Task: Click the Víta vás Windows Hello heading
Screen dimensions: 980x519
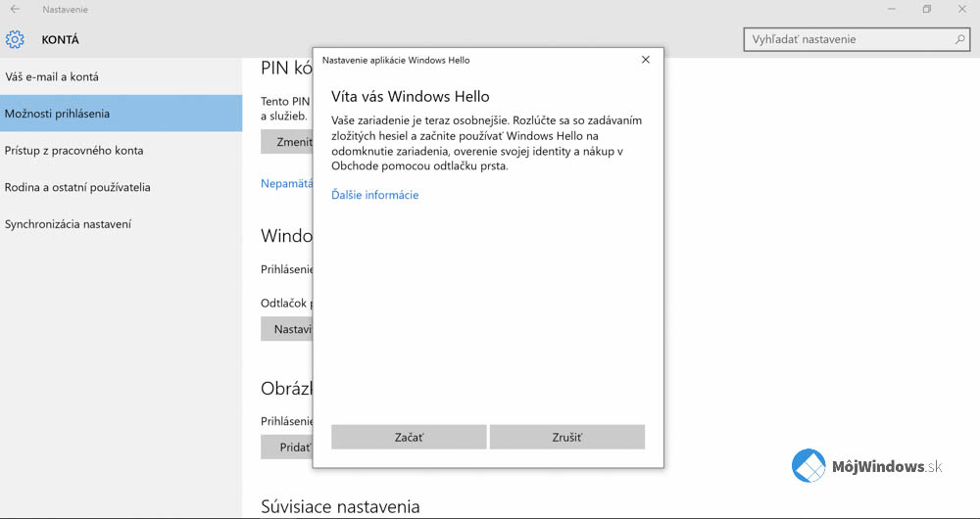Action: click(410, 97)
